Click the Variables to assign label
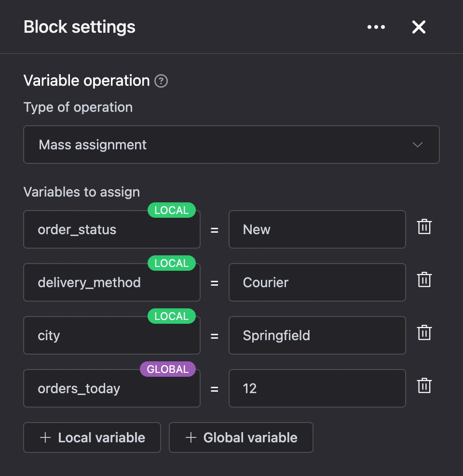The image size is (463, 476). 82,192
